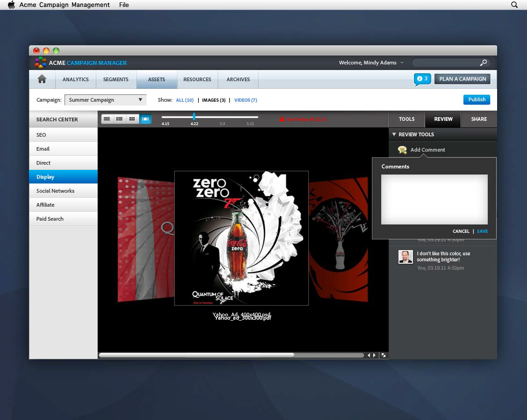Select Direct in Search Center
Image resolution: width=527 pixels, height=420 pixels.
coord(64,163)
